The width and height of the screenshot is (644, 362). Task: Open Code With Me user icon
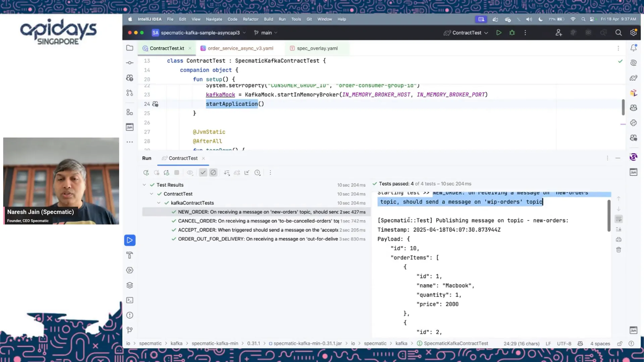(x=558, y=33)
